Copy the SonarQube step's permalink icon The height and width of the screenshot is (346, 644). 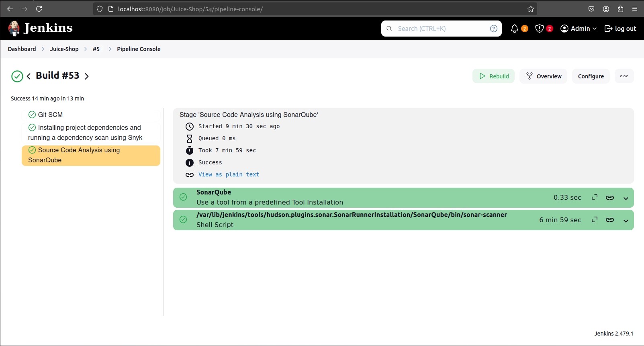coord(609,197)
